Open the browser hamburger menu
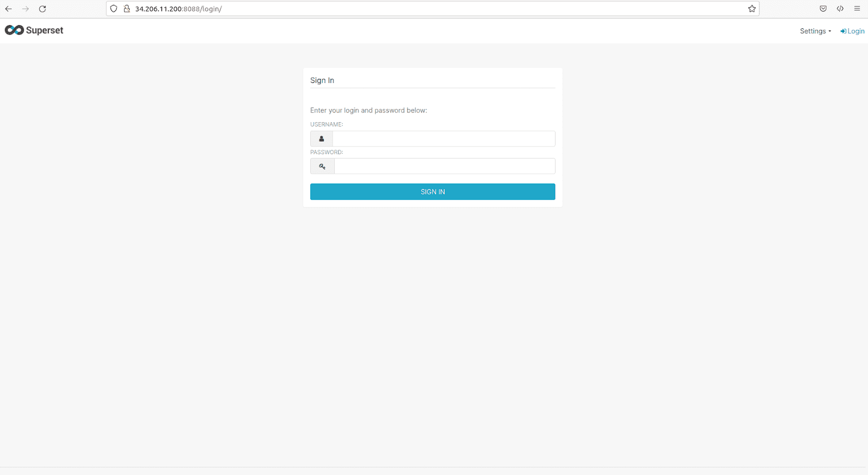The width and height of the screenshot is (868, 475). 857,9
